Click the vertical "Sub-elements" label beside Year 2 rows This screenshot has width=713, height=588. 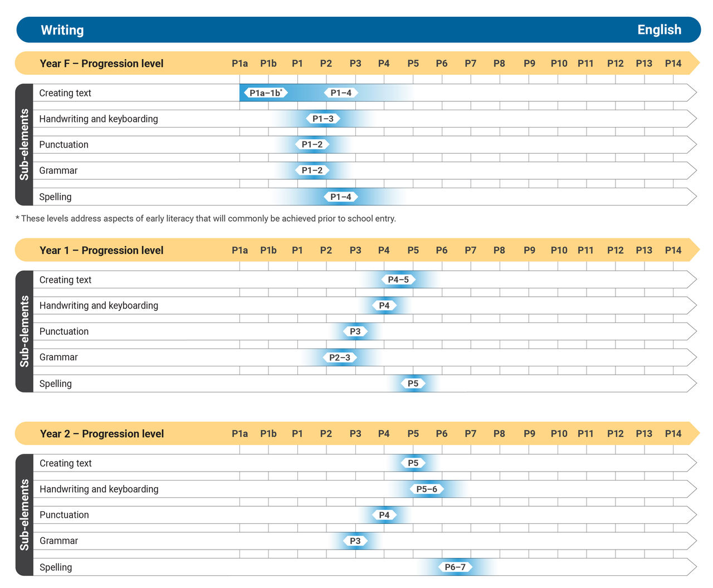(24, 514)
